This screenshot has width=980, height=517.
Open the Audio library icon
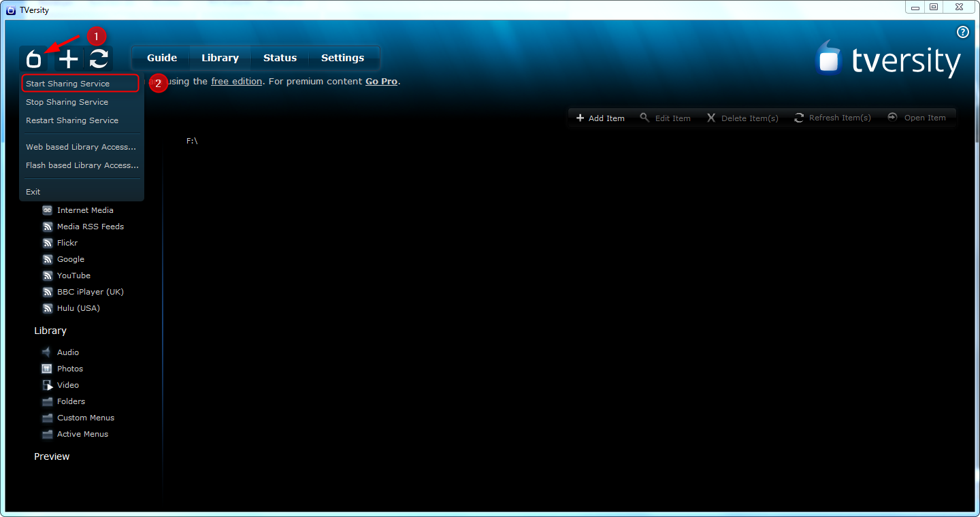[x=46, y=352]
